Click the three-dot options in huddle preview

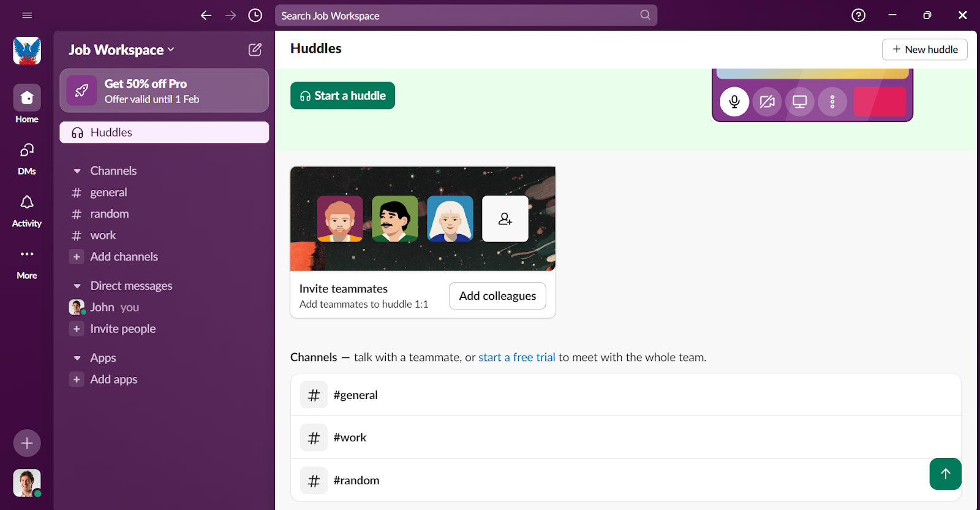[832, 102]
